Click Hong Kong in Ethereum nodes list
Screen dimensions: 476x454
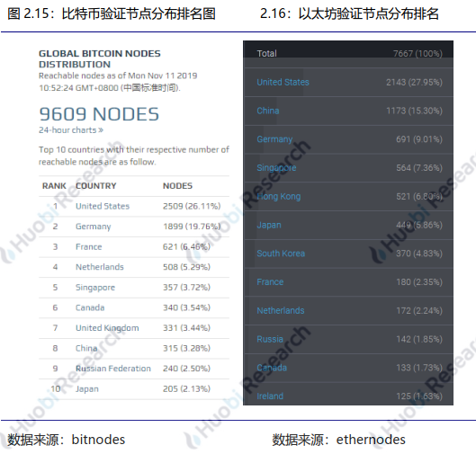tap(278, 197)
